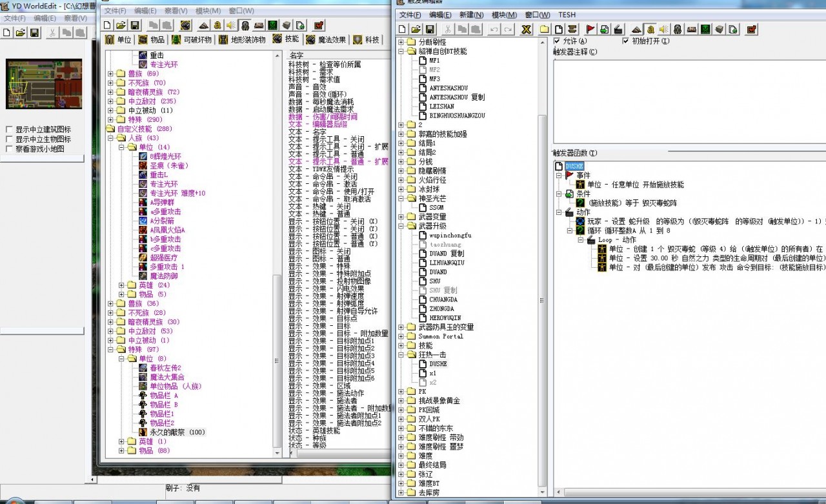Screen dimensions: 826x504
Task: Expand 分断刷怪 category in trigger tree
Action: coord(401,42)
